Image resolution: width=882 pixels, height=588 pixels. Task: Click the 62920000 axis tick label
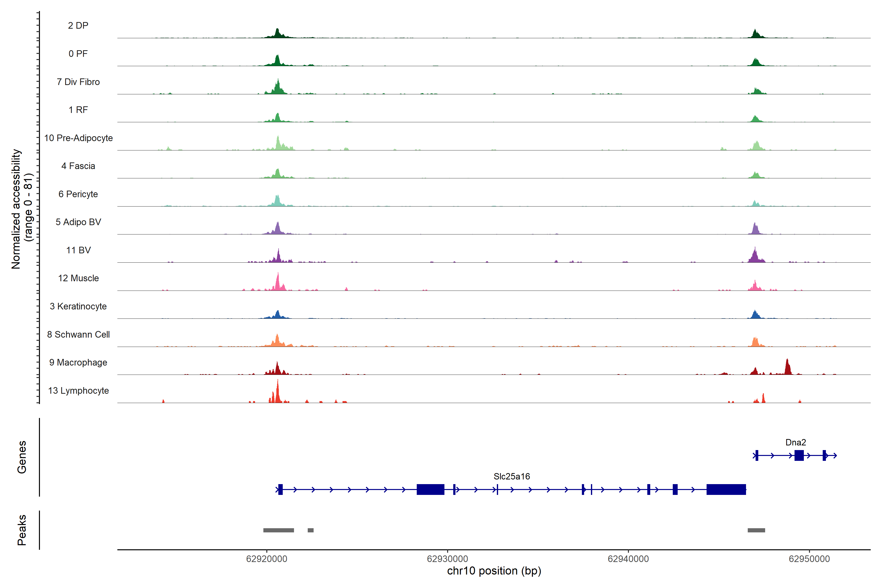coord(267,559)
